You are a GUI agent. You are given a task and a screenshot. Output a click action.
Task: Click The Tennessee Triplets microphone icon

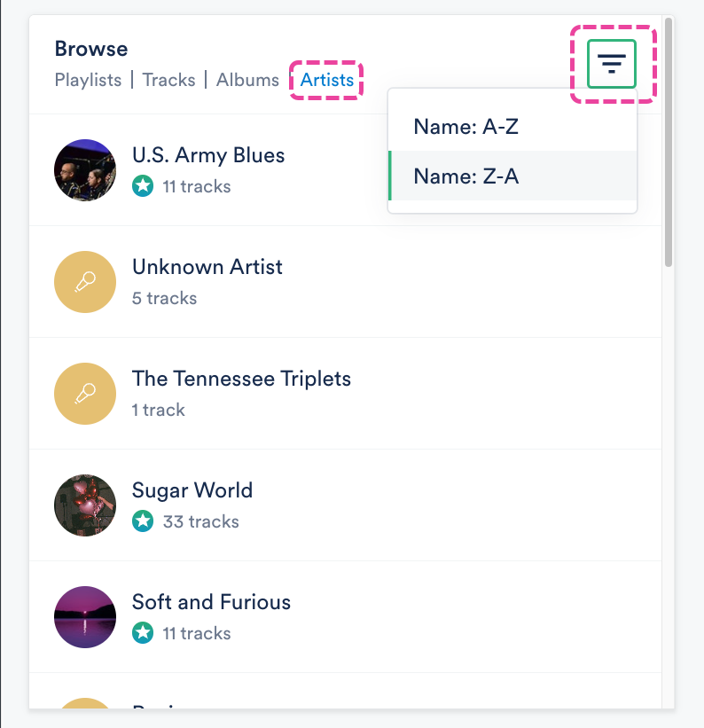[x=85, y=394]
